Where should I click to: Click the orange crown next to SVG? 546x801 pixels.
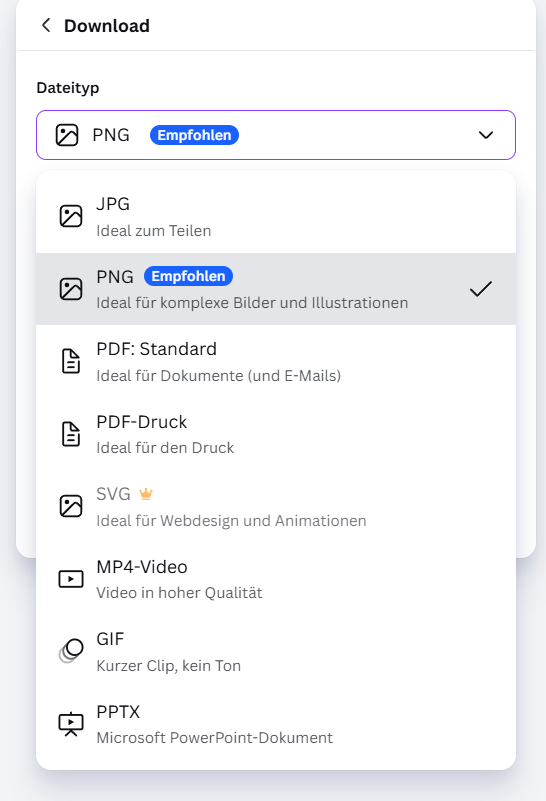pyautogui.click(x=146, y=494)
